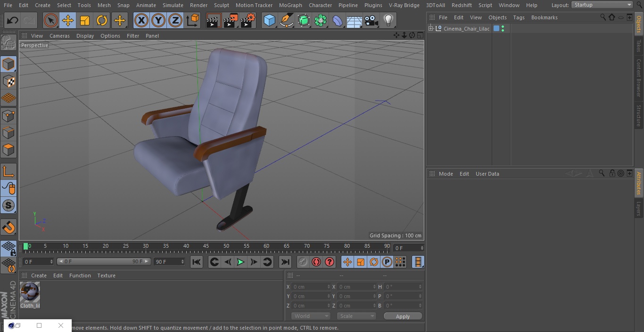Toggle X axis lock
644x332 pixels.
pos(141,20)
